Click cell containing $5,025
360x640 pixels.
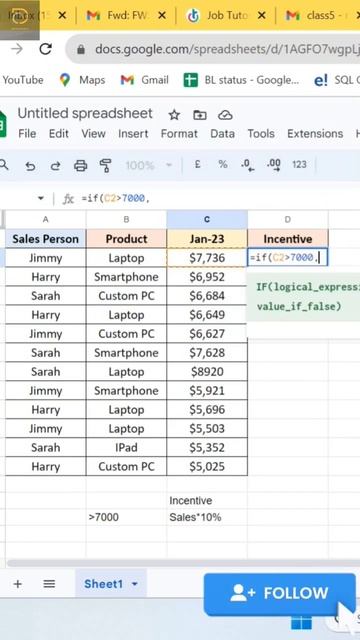(x=207, y=467)
